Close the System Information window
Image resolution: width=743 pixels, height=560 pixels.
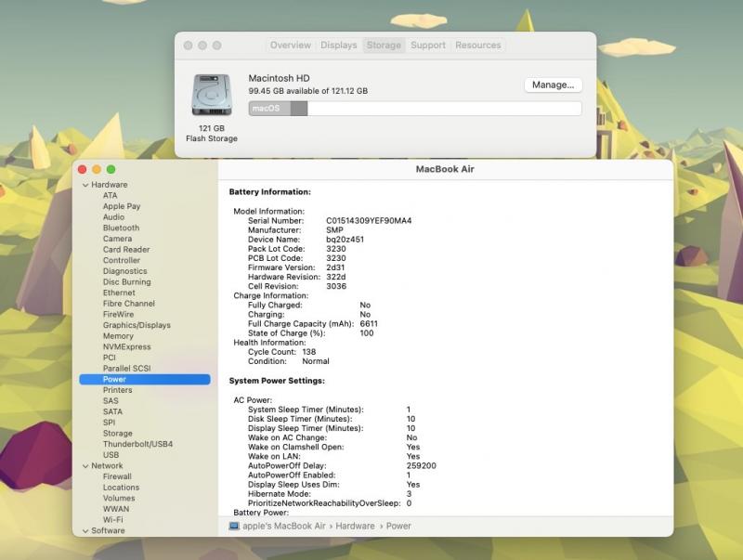pyautogui.click(x=83, y=169)
